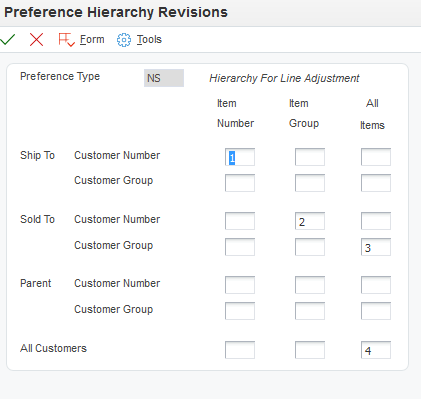Select Parent Customer Group Item Group field
421x399 pixels.
(310, 311)
